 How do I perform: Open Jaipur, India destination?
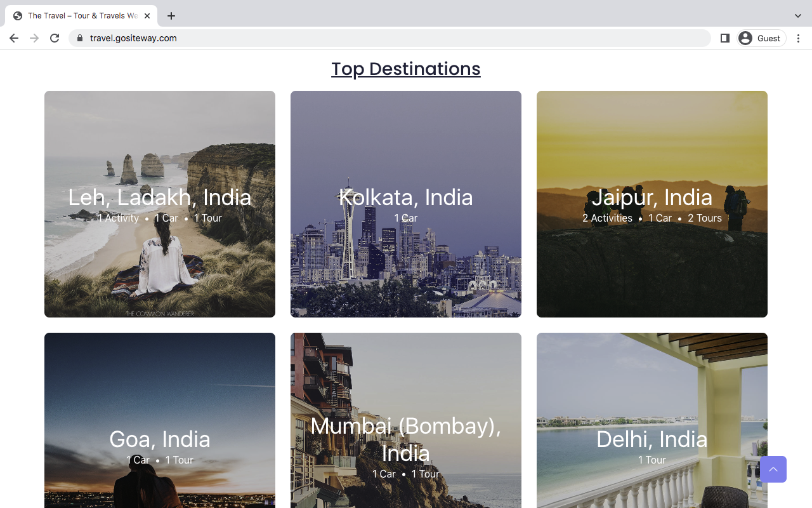[x=652, y=197]
